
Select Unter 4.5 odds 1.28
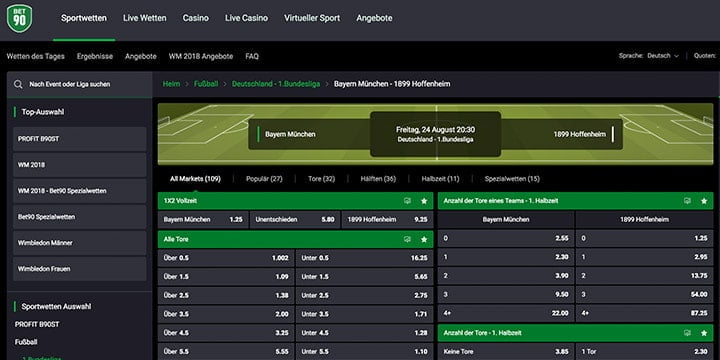(x=364, y=333)
